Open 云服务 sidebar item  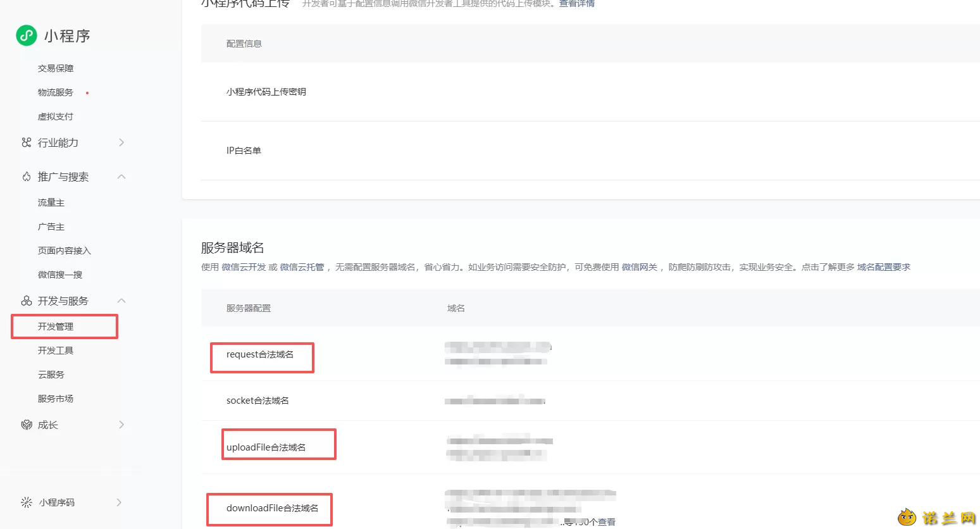click(51, 375)
